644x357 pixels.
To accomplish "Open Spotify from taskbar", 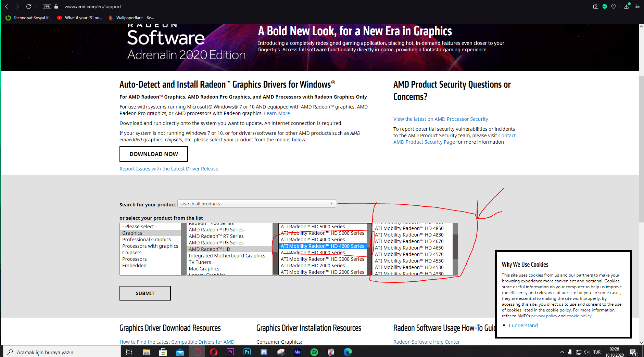I will pos(314,352).
